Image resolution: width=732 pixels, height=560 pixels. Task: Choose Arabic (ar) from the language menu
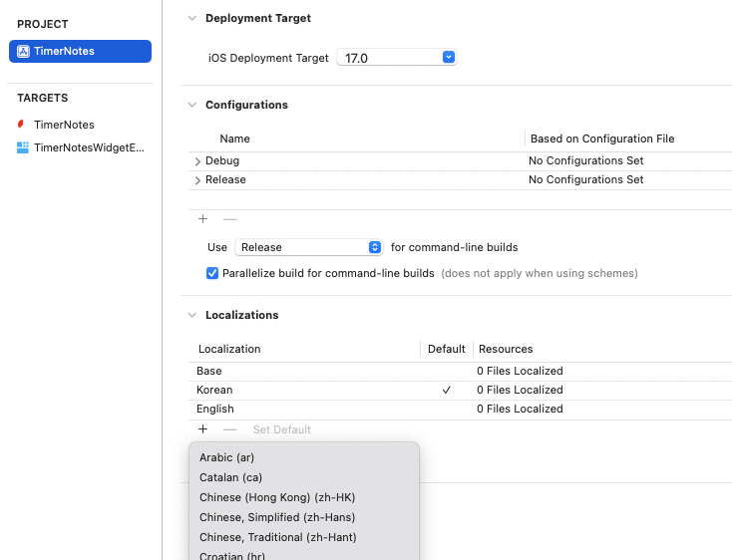pos(304,457)
